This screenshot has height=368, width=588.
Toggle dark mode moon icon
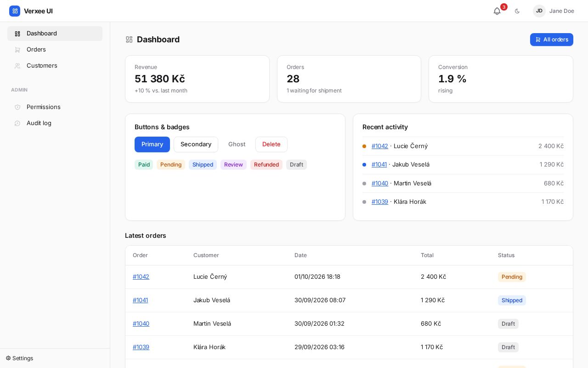[x=517, y=11]
